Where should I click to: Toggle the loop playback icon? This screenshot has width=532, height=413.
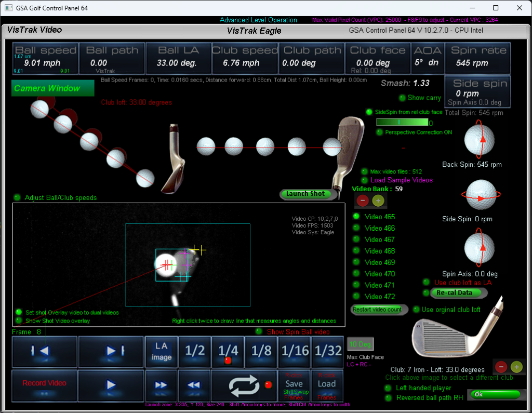click(x=244, y=385)
